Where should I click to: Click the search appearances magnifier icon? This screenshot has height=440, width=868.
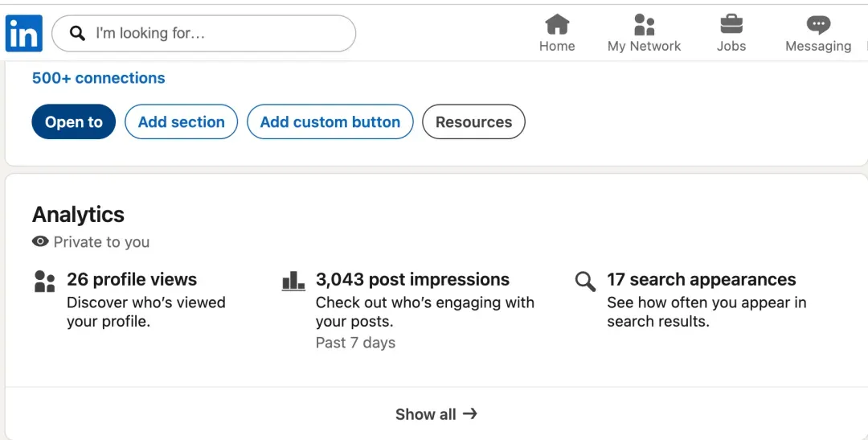(x=585, y=281)
